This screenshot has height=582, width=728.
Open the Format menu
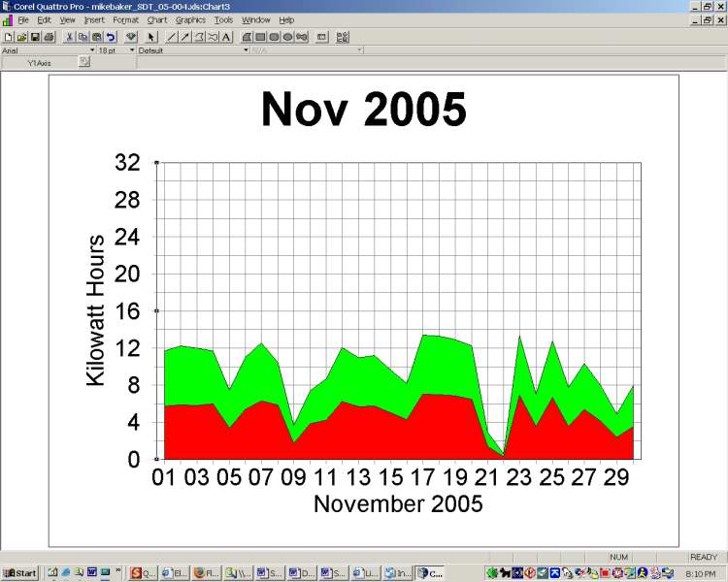coord(125,19)
